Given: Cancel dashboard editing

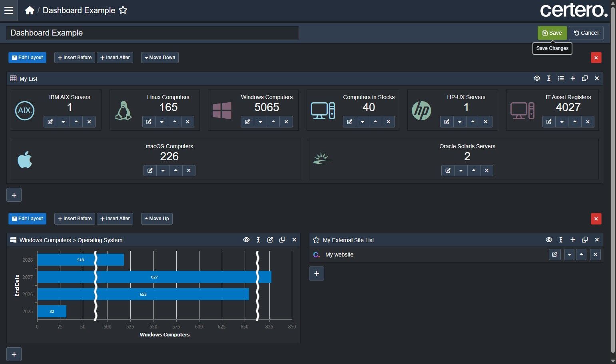Looking at the screenshot, I should tap(586, 33).
